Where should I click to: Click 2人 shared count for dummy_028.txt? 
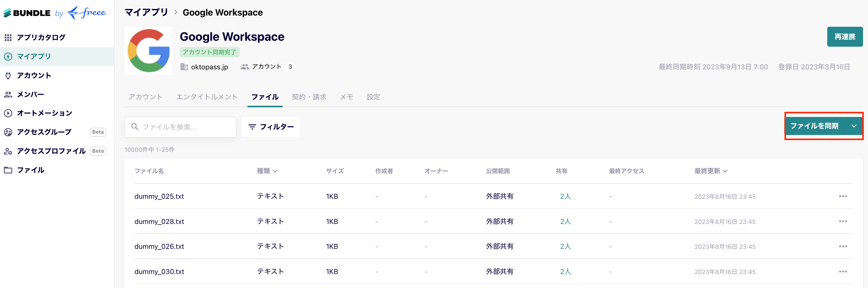pos(565,222)
